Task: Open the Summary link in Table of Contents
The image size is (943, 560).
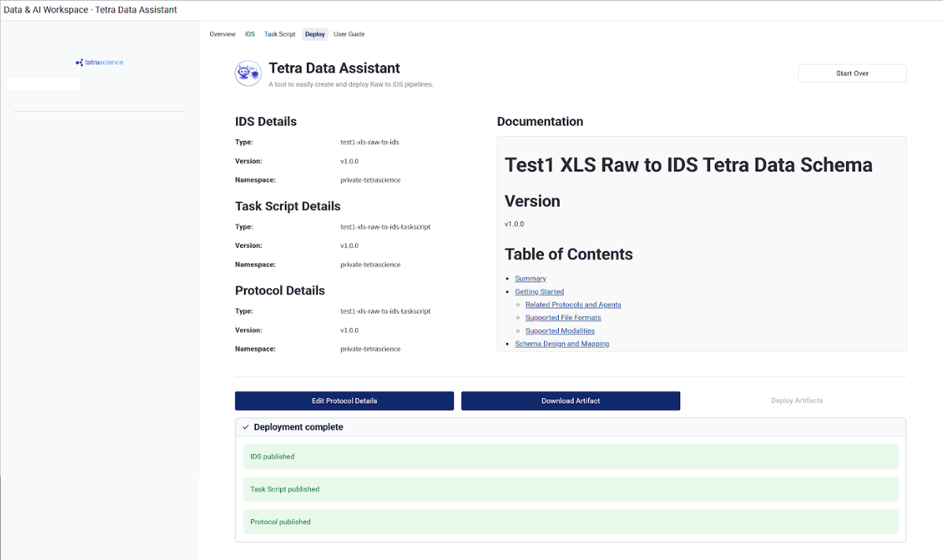Action: click(530, 278)
